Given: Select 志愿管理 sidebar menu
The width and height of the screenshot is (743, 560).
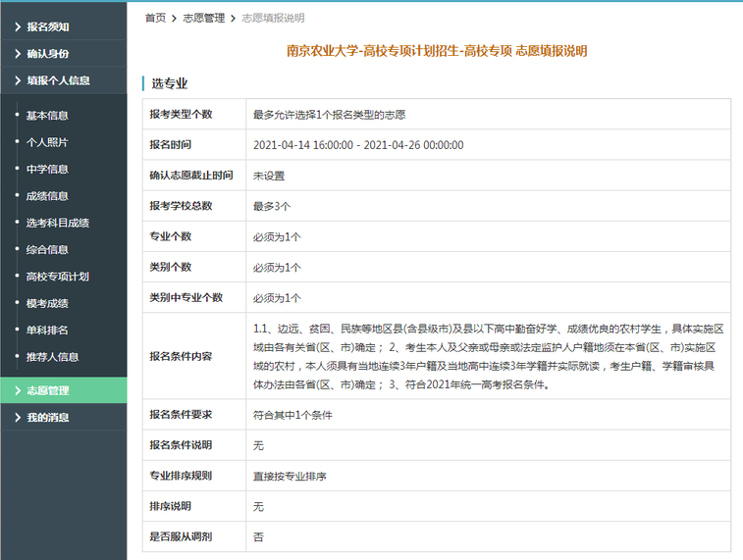Looking at the screenshot, I should tap(64, 390).
